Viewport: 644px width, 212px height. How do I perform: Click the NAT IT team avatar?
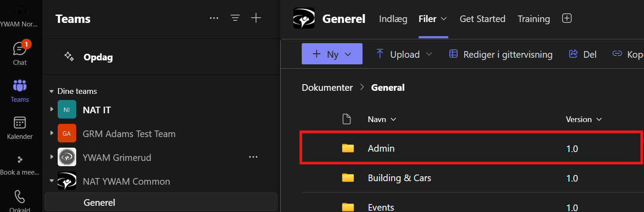(x=67, y=110)
